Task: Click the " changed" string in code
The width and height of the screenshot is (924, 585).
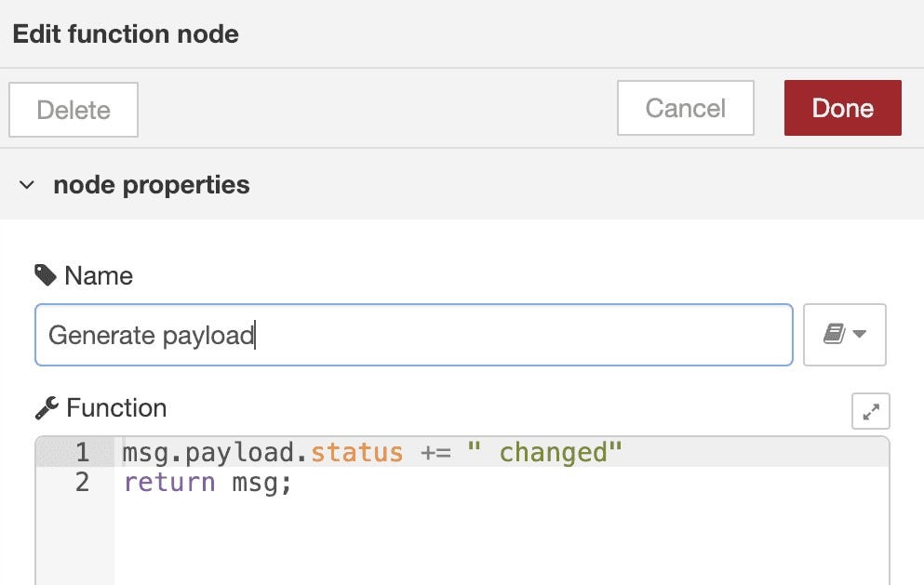Action: (544, 452)
